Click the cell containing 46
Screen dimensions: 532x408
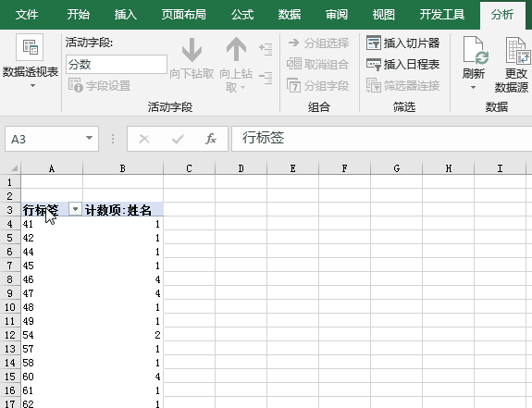pos(52,279)
